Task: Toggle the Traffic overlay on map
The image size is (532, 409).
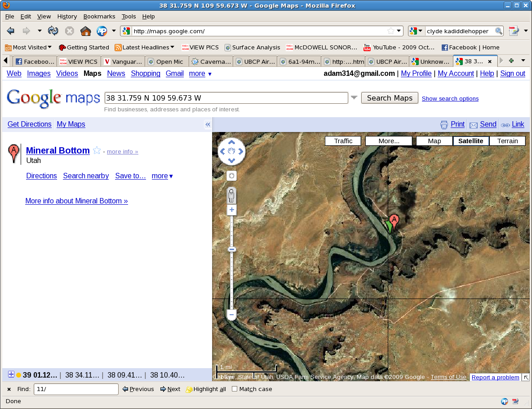Action: pyautogui.click(x=343, y=141)
